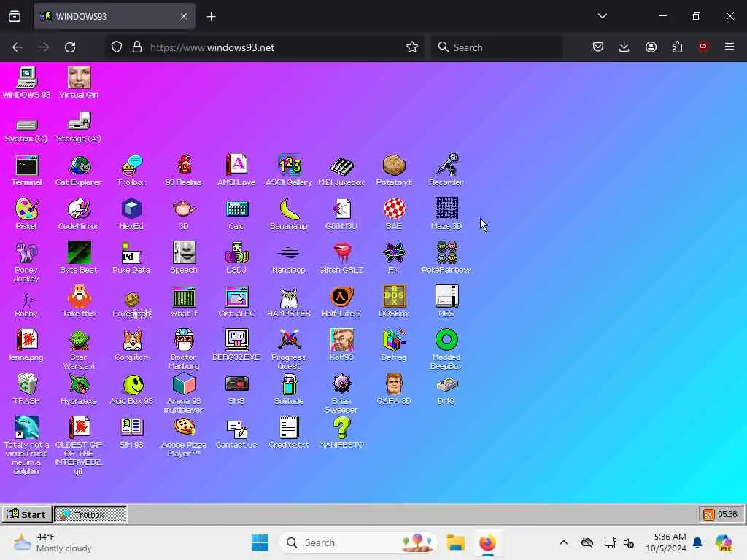Open the TRASH recycle bin icon
Viewport: 747px width, 560px height.
point(27,389)
